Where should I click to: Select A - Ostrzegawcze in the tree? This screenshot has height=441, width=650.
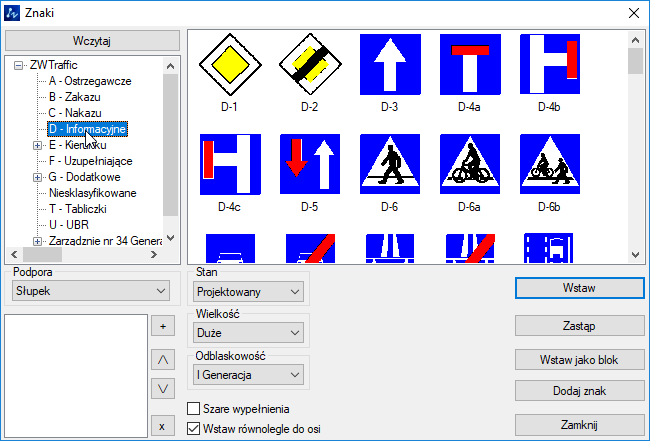pos(90,81)
